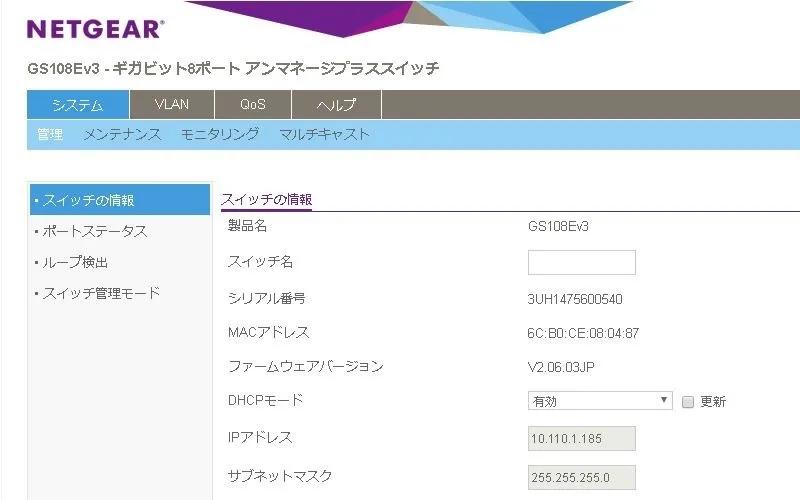Click the product name value GS108Ev3
The height and width of the screenshot is (500, 800).
coord(558,227)
